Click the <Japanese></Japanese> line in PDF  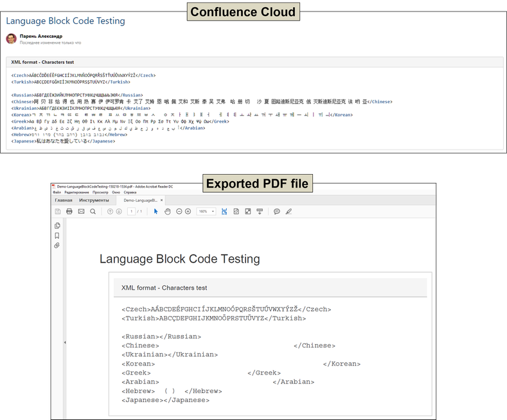(x=166, y=400)
